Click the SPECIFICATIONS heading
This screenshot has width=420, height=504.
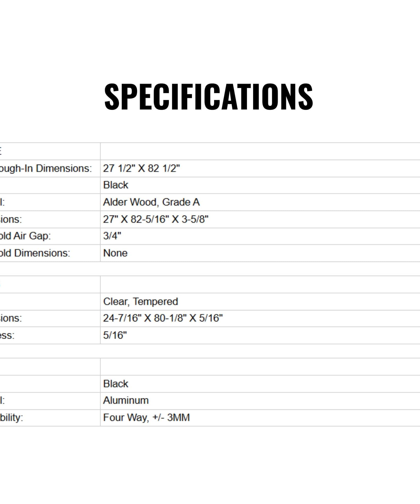pyautogui.click(x=209, y=96)
